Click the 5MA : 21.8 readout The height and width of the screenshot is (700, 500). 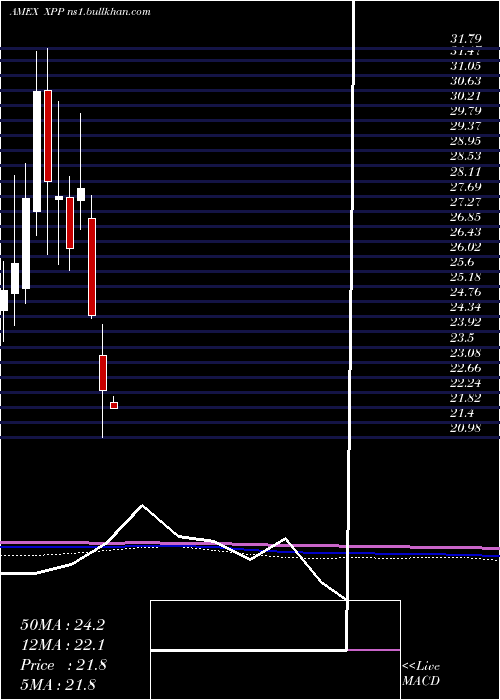[x=58, y=685]
